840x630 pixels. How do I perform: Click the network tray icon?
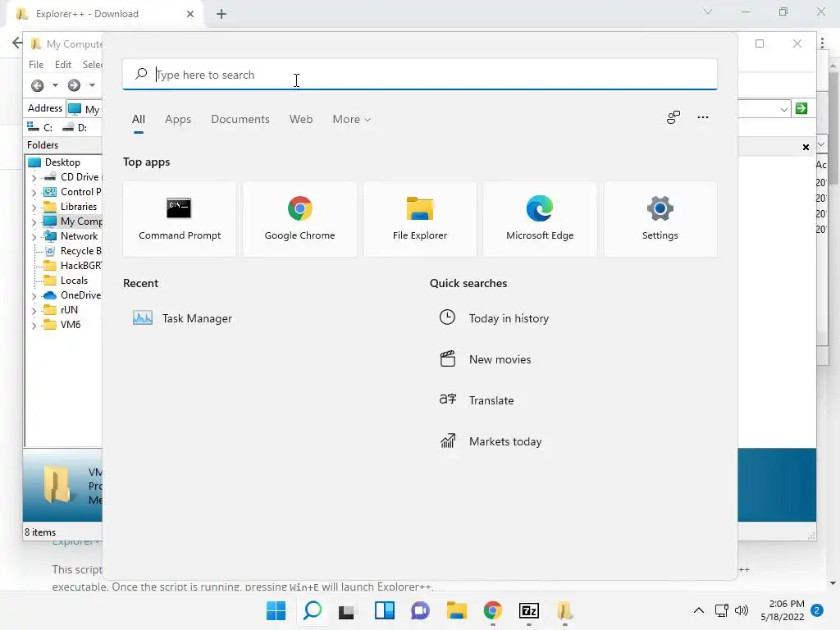pos(721,610)
